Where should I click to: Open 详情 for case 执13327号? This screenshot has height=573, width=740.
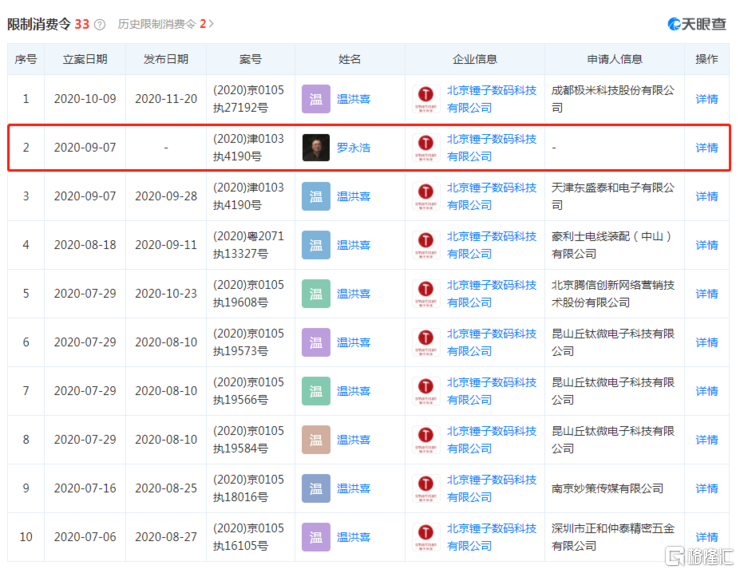click(706, 245)
